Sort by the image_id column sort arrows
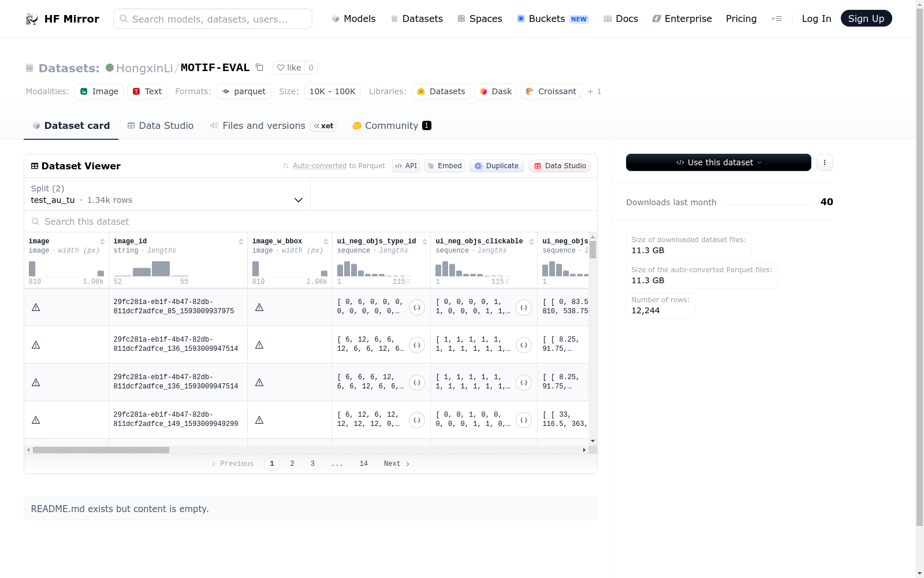This screenshot has width=924, height=578. [241, 242]
